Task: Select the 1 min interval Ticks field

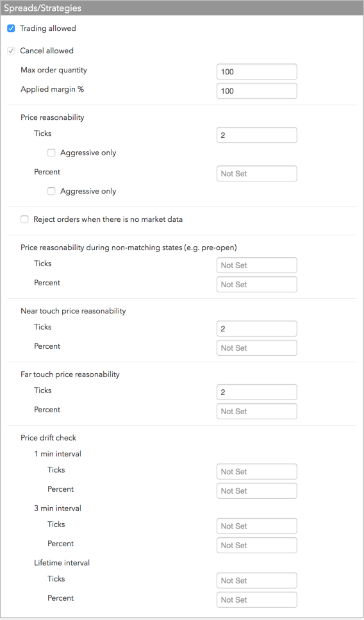Action: 257,472
